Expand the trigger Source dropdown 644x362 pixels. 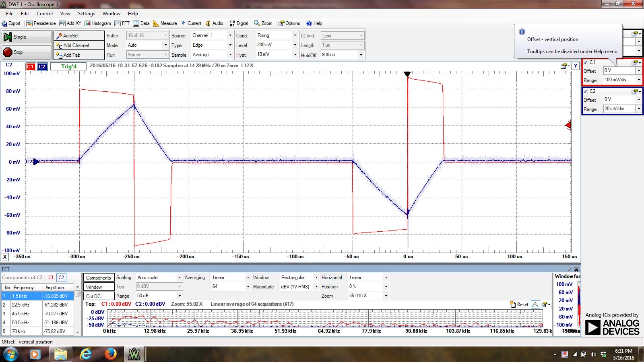(x=230, y=35)
